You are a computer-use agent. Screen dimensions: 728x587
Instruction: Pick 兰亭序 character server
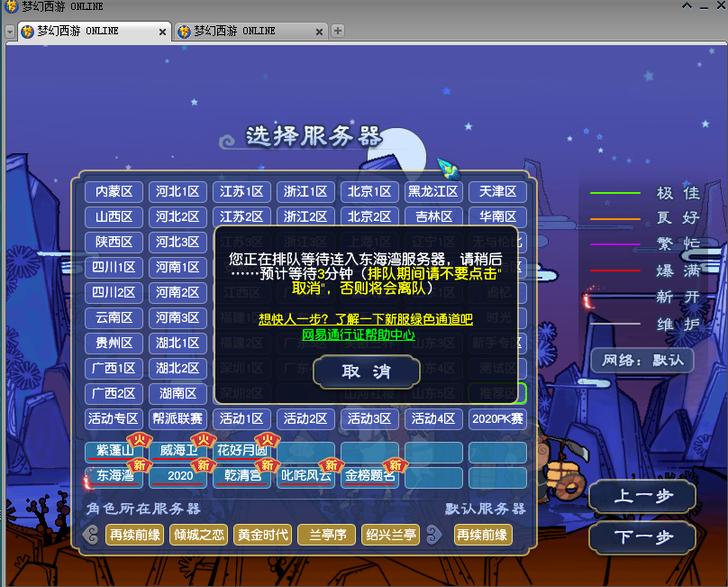(x=327, y=535)
